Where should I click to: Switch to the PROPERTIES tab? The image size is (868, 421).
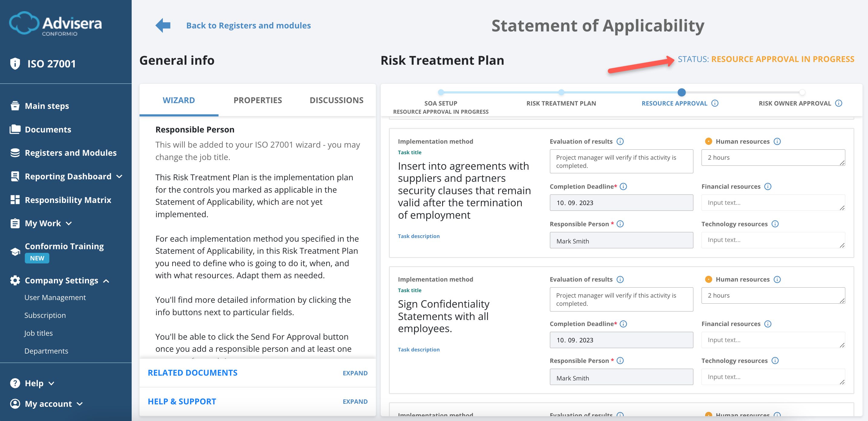258,100
